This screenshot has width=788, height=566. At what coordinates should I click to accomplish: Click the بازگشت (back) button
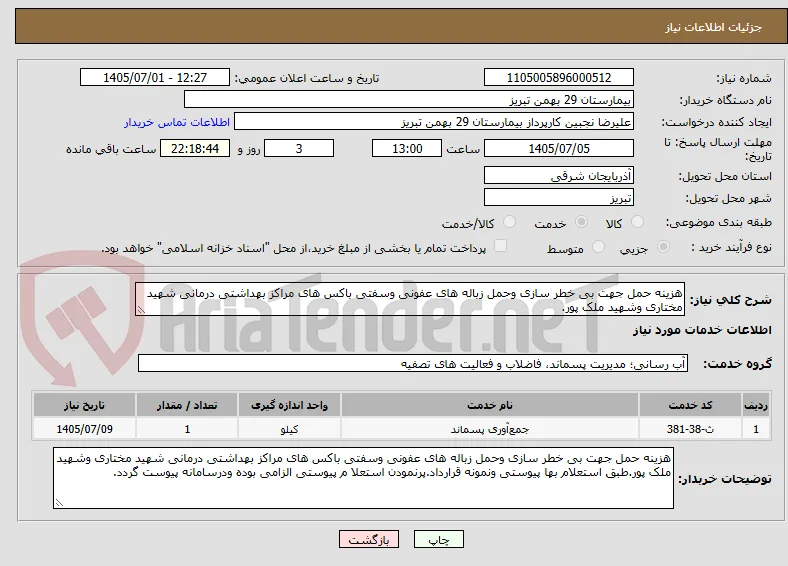[x=369, y=539]
